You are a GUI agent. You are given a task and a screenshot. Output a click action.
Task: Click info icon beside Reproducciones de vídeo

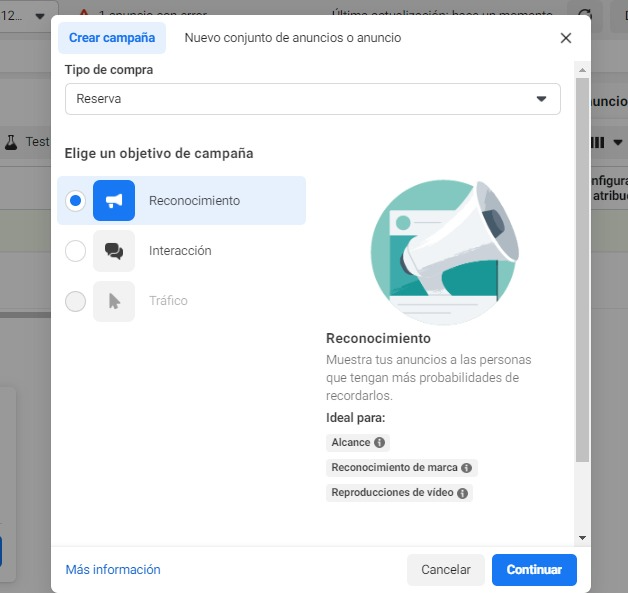click(462, 493)
